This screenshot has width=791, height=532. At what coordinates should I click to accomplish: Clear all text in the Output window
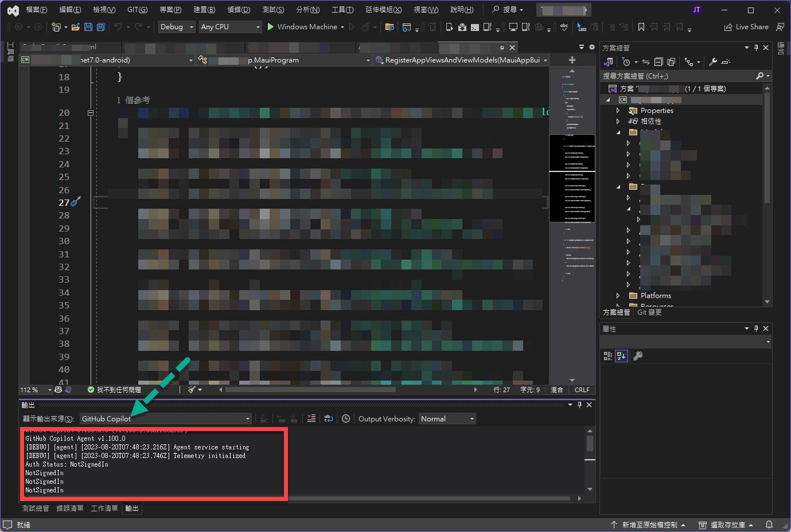click(311, 418)
